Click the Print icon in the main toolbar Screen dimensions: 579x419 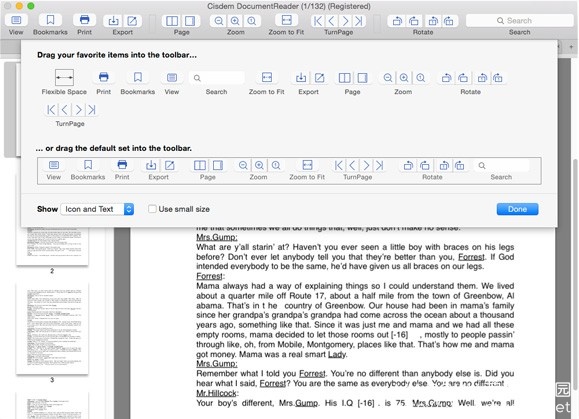point(85,20)
